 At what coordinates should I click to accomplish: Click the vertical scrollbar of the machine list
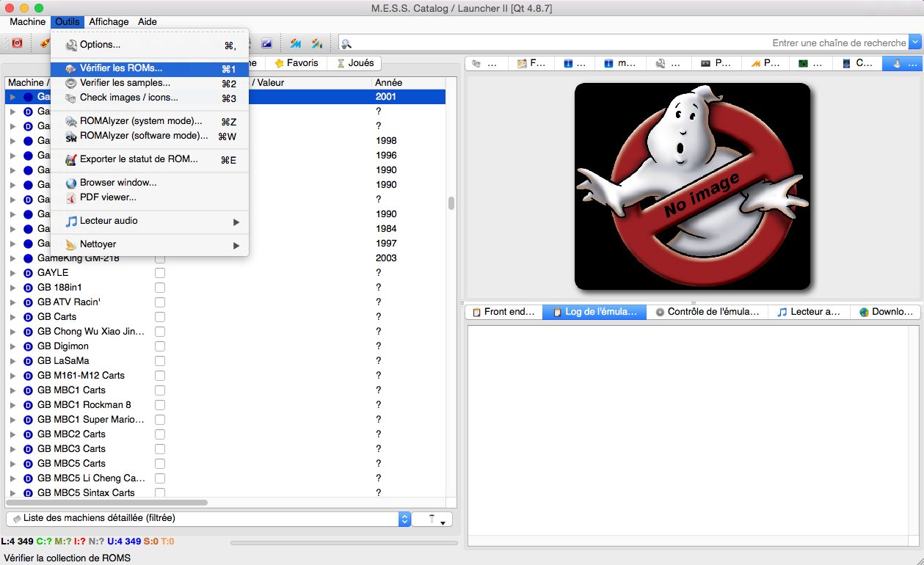tap(451, 203)
